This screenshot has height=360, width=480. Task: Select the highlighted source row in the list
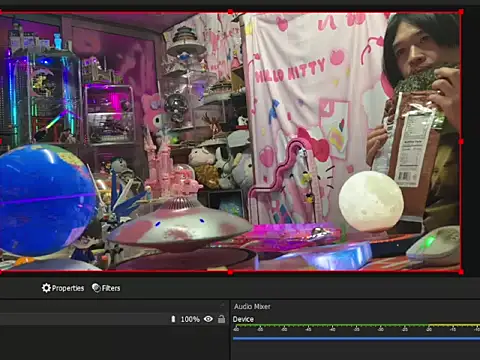pyautogui.click(x=114, y=319)
